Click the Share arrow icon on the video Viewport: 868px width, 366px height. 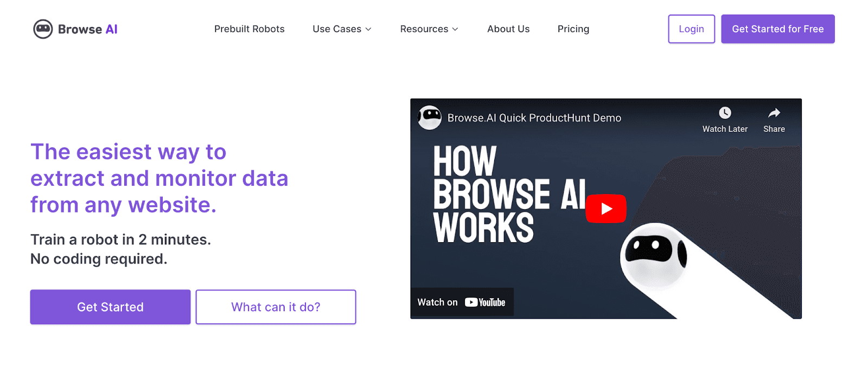point(774,113)
